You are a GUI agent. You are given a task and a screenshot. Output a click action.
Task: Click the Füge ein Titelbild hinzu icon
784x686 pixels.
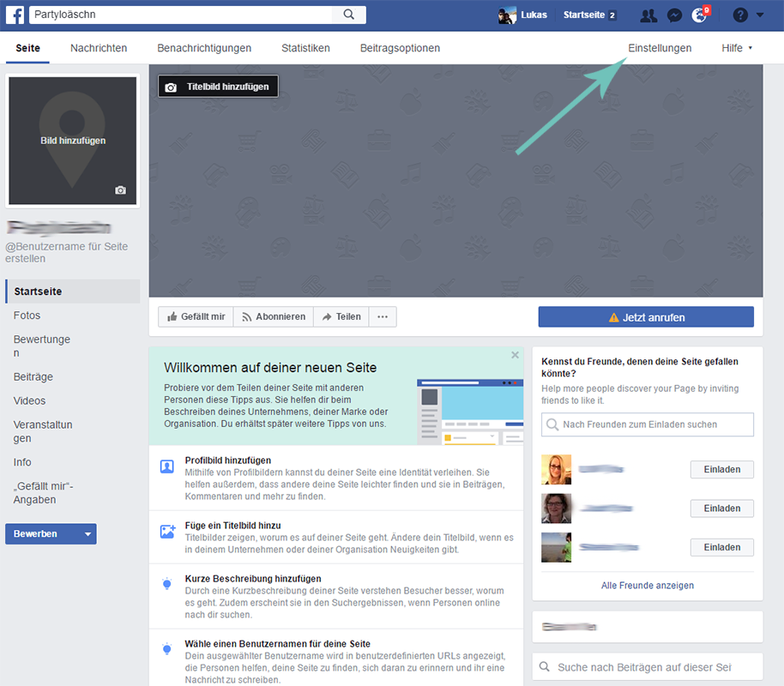pos(167,532)
